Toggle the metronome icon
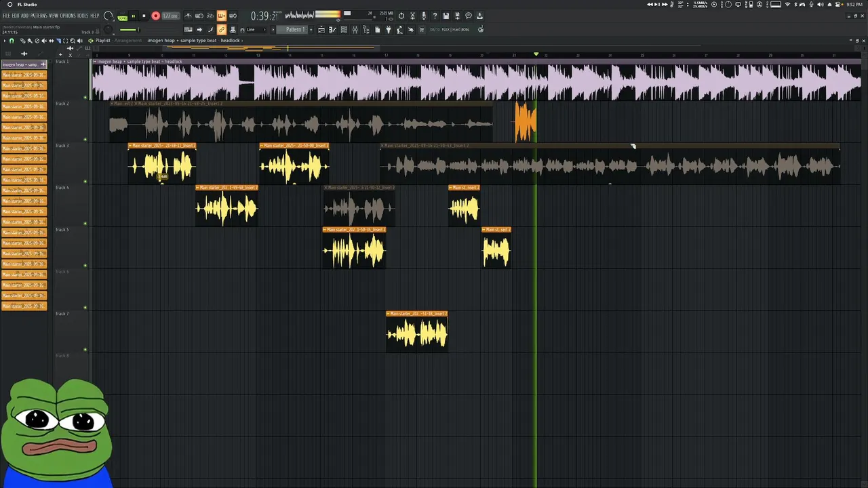Image resolution: width=868 pixels, height=488 pixels. 187,16
